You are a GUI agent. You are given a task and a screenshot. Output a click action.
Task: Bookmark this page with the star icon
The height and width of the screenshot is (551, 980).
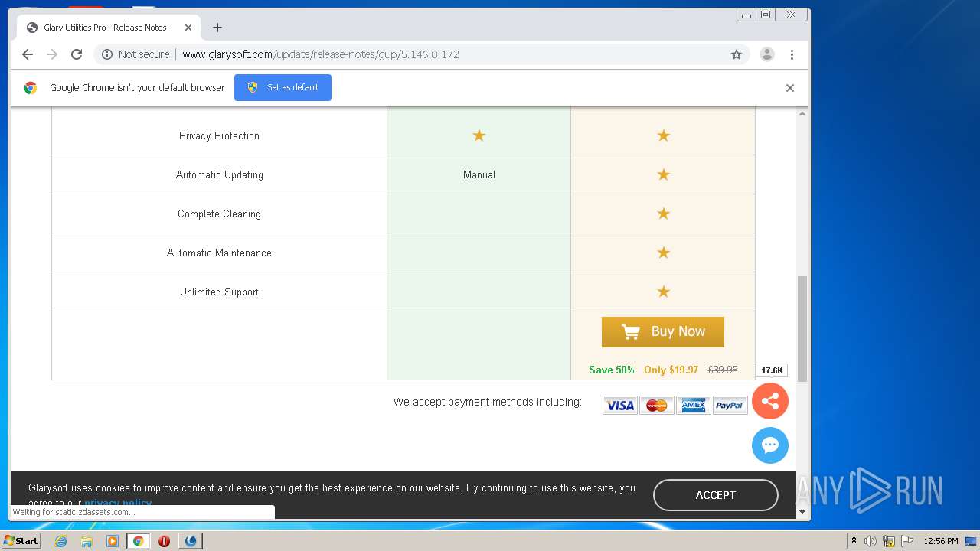click(x=737, y=54)
